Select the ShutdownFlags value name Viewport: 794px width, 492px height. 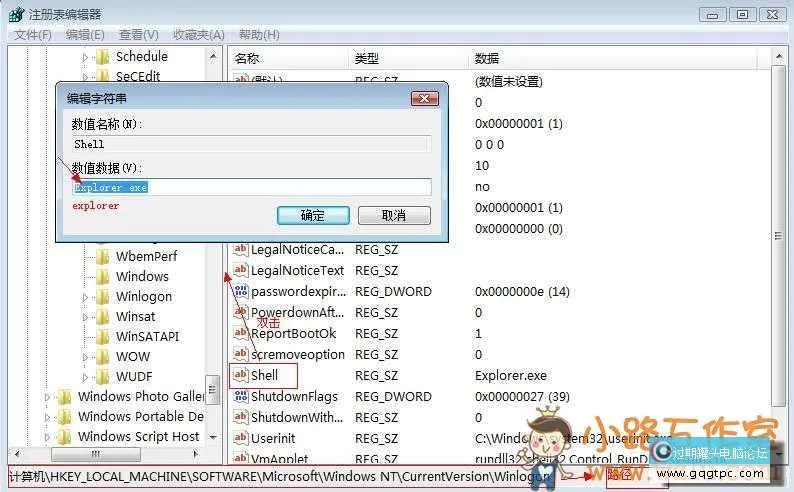coord(294,397)
